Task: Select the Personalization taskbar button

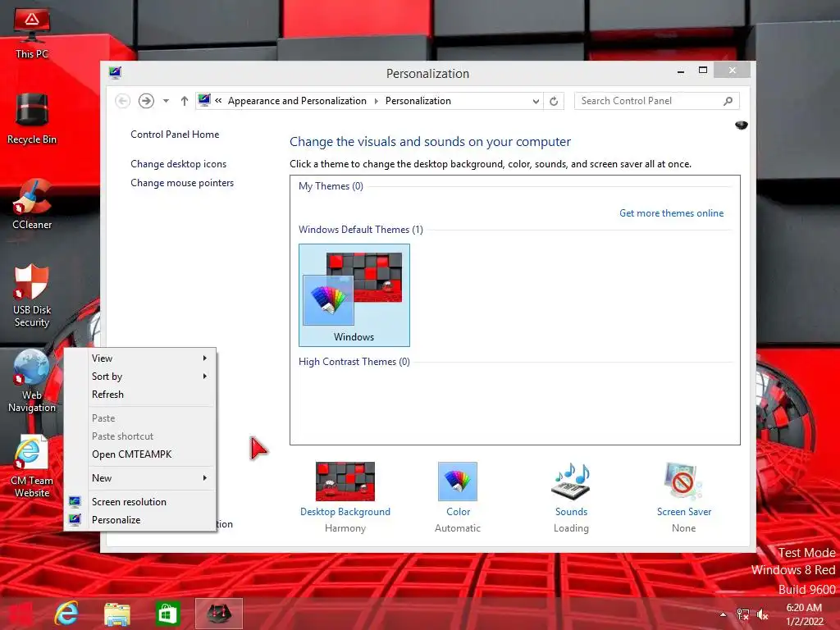Action: 218,614
